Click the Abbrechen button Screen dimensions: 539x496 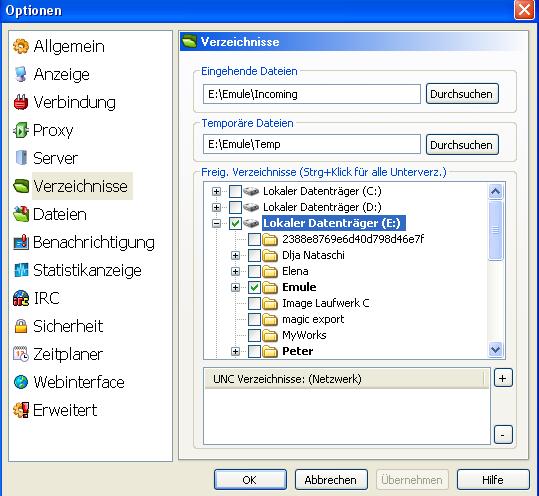[331, 480]
